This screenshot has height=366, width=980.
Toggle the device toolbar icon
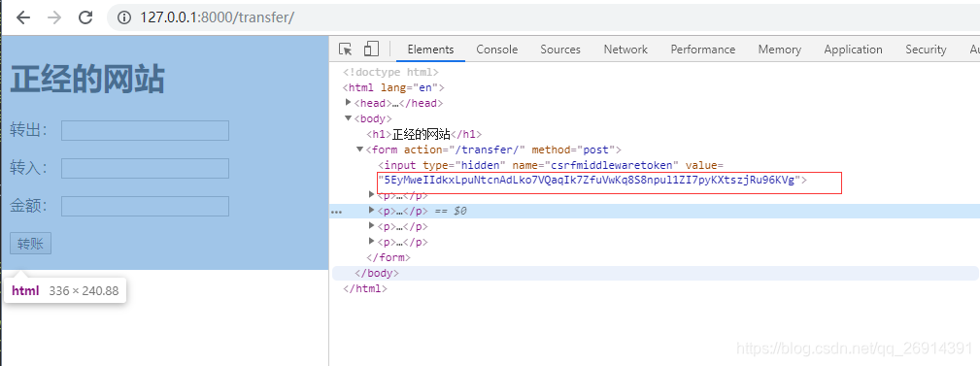371,50
